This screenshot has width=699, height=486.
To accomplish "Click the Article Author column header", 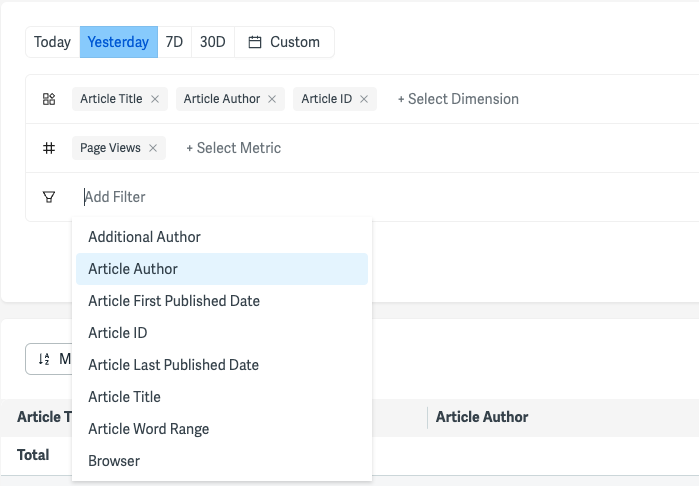I will (482, 417).
